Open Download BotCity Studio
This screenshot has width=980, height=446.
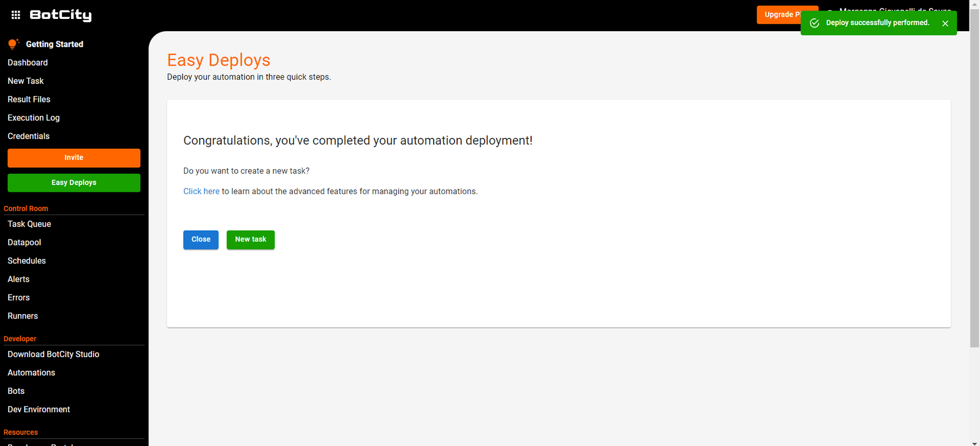[53, 354]
